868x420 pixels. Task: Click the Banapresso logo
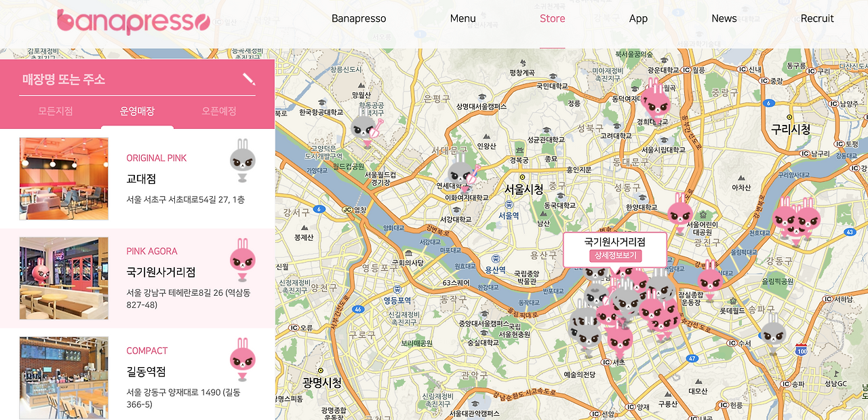click(x=134, y=21)
